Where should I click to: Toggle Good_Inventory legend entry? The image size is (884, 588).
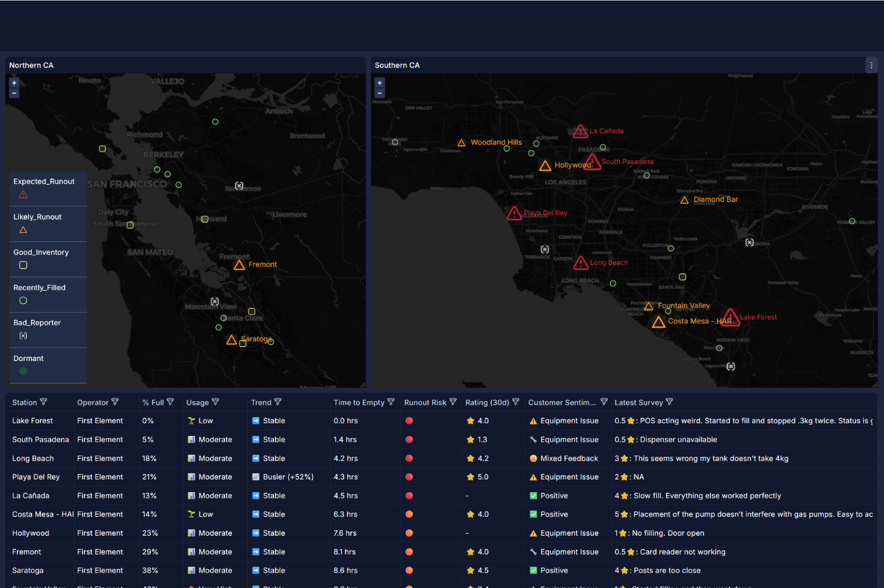coord(41,259)
